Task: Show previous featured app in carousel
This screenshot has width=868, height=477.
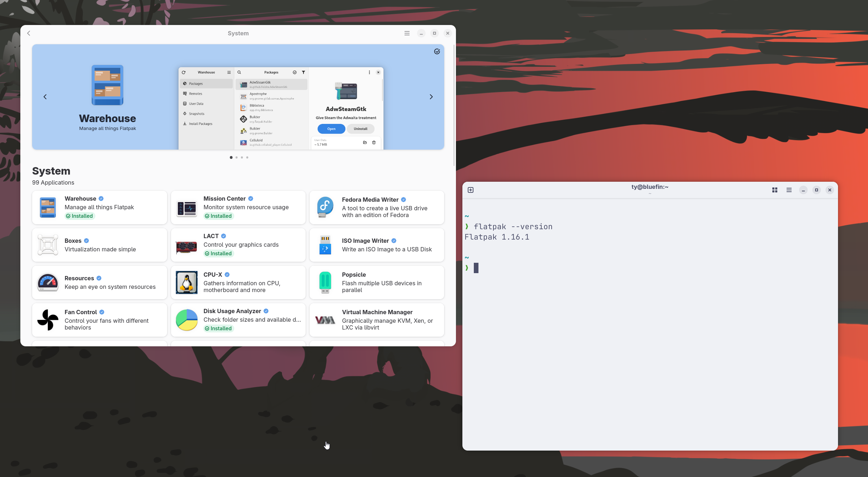Action: pos(45,97)
